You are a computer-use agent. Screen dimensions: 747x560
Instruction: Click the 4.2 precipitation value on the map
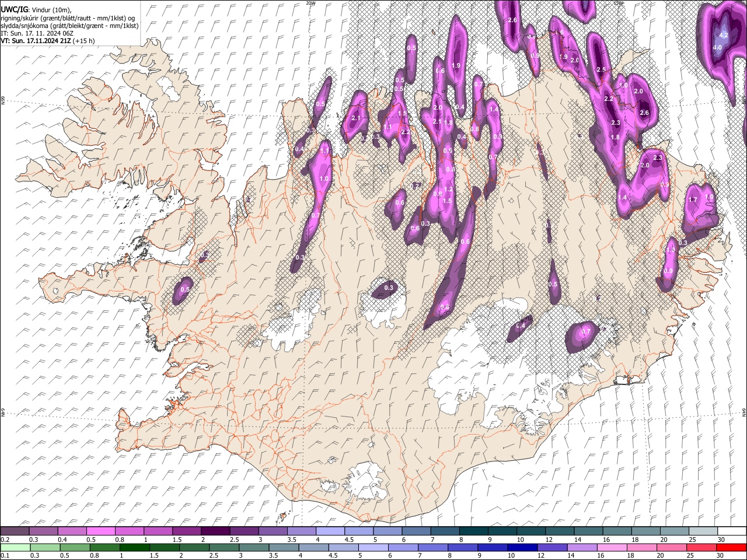tap(724, 35)
